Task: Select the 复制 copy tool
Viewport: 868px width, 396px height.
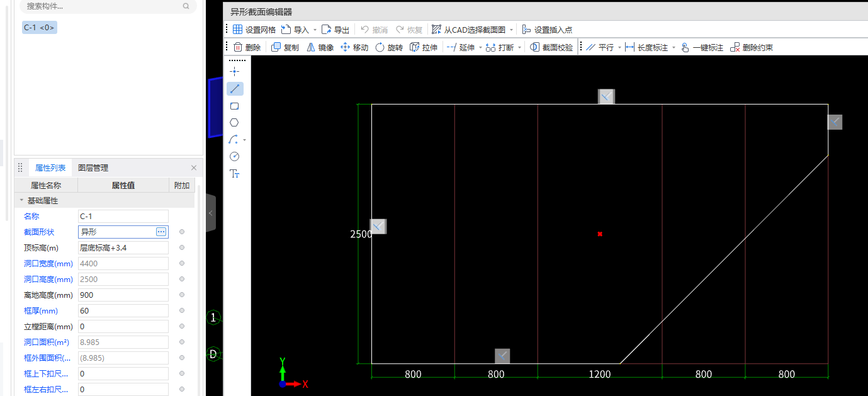Action: pos(285,47)
